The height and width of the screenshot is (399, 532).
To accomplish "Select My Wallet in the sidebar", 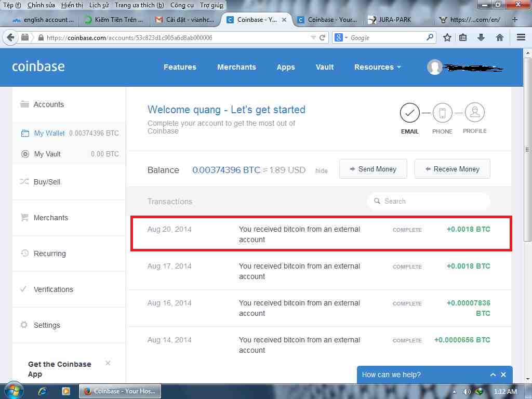I will (69, 134).
